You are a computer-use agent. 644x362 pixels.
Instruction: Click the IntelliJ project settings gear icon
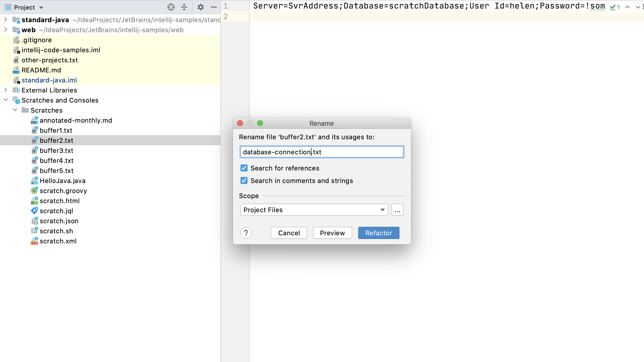click(200, 8)
